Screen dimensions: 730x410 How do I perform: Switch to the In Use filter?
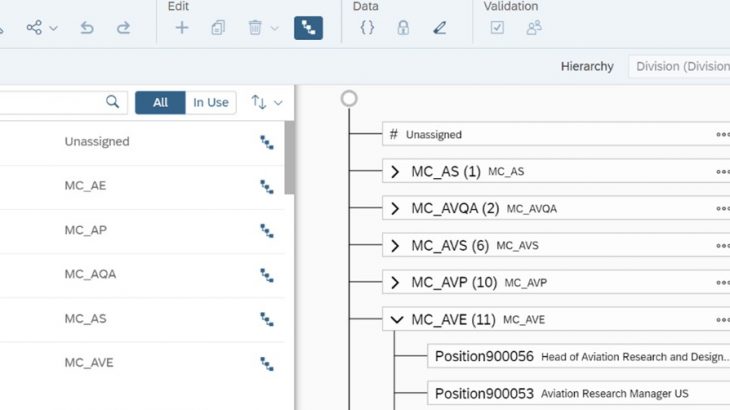[210, 102]
